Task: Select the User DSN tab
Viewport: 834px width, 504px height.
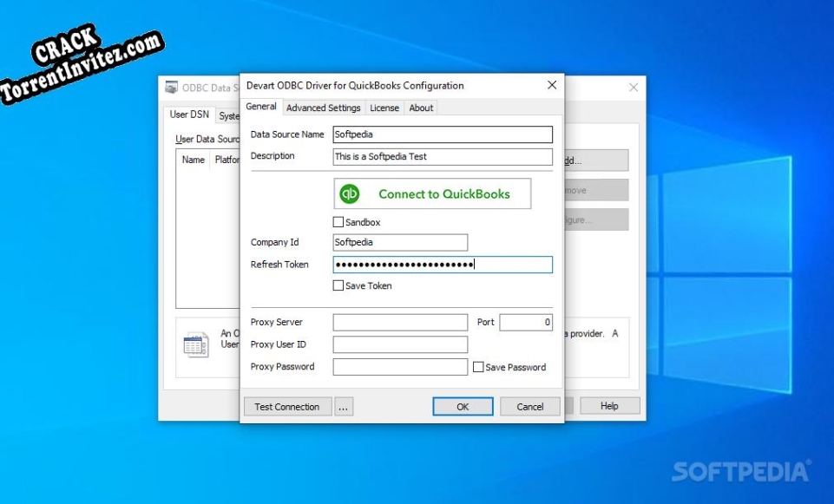Action: (x=188, y=114)
